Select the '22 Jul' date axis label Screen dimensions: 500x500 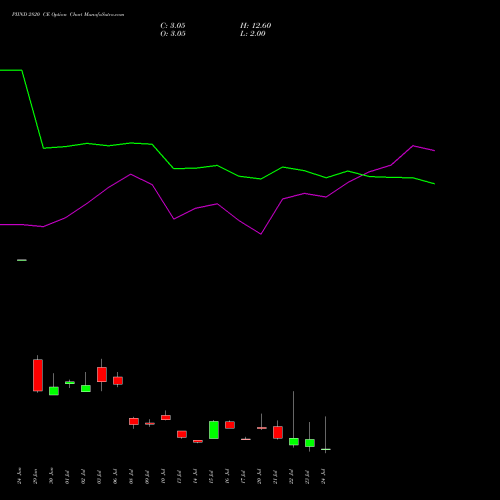pyautogui.click(x=291, y=477)
